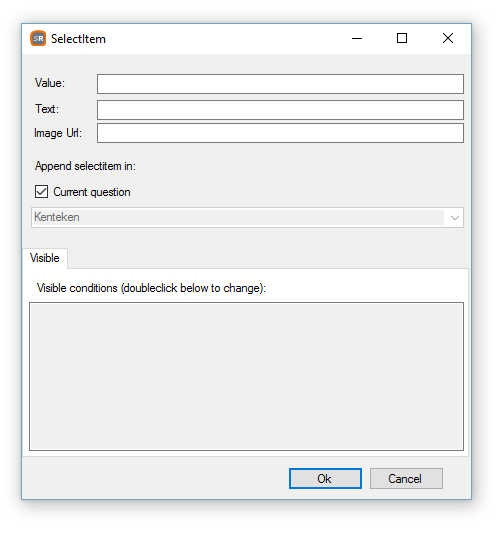The width and height of the screenshot is (504, 533).
Task: Click the 'Append selectitem in:' label
Action: [x=85, y=166]
